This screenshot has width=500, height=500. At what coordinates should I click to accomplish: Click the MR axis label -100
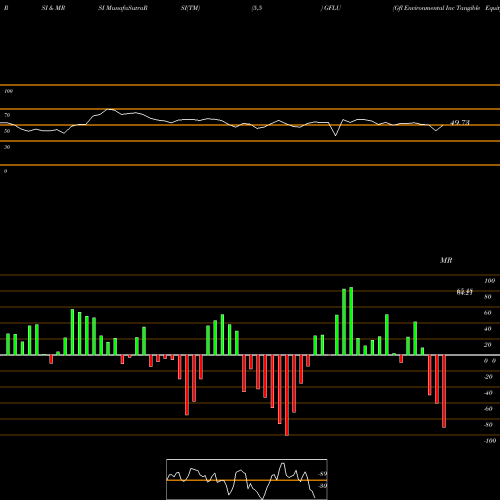490,441
